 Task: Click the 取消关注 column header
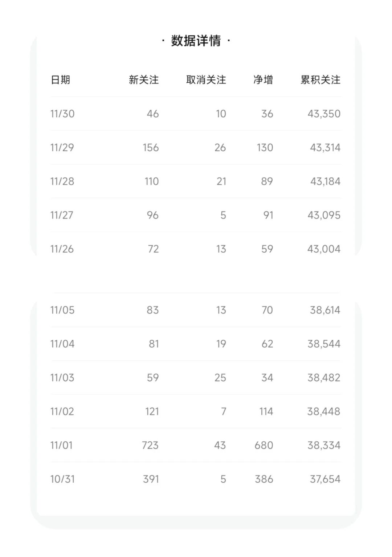point(206,80)
